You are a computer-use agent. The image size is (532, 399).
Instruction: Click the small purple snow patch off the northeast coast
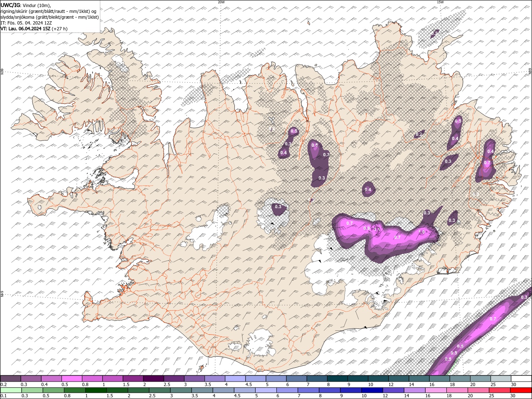pyautogui.click(x=435, y=33)
